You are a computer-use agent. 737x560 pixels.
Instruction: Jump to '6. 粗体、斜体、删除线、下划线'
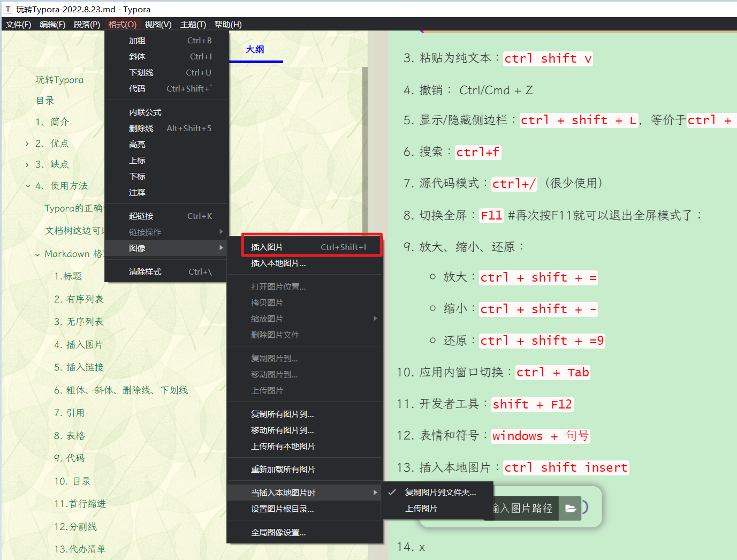click(121, 390)
